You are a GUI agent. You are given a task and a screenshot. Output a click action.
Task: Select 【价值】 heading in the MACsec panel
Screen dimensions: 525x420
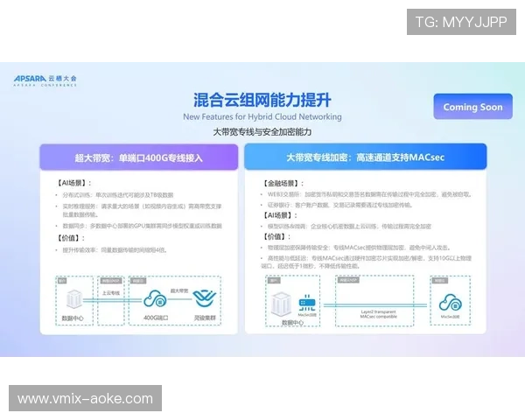[x=276, y=237]
